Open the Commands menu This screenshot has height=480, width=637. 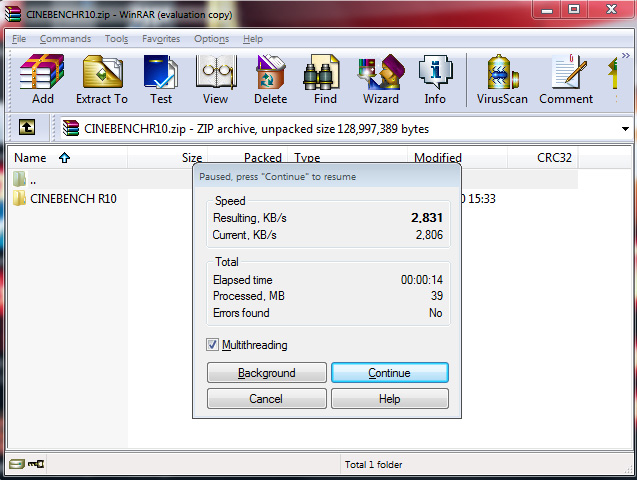65,39
